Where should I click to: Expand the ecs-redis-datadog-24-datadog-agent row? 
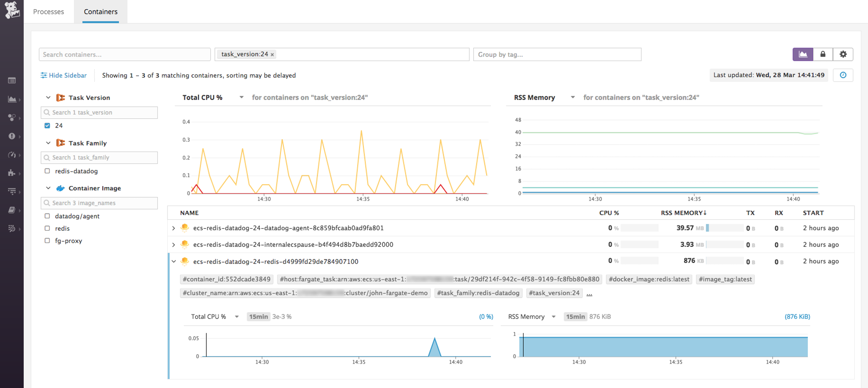tap(174, 228)
